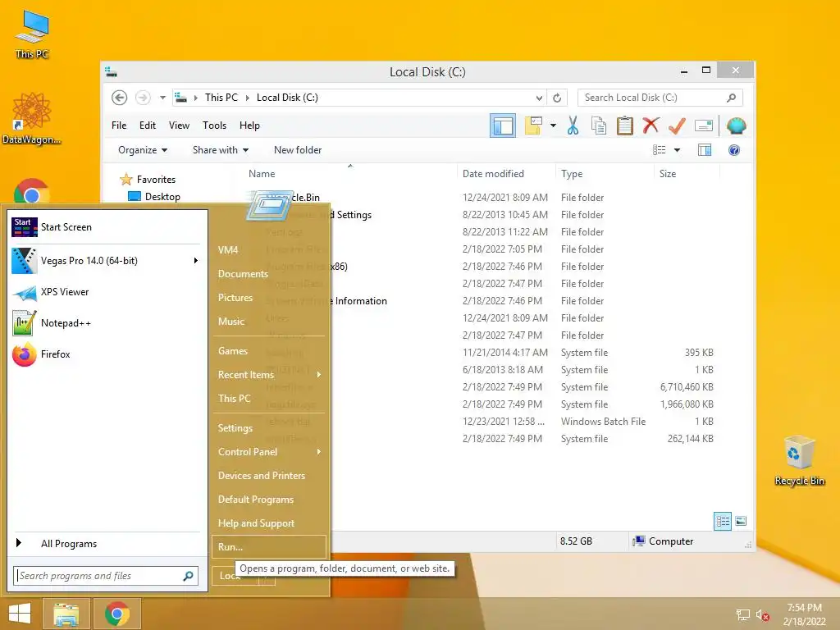840x630 pixels.
Task: Click the envelope toolbar icon
Action: pyautogui.click(x=703, y=126)
